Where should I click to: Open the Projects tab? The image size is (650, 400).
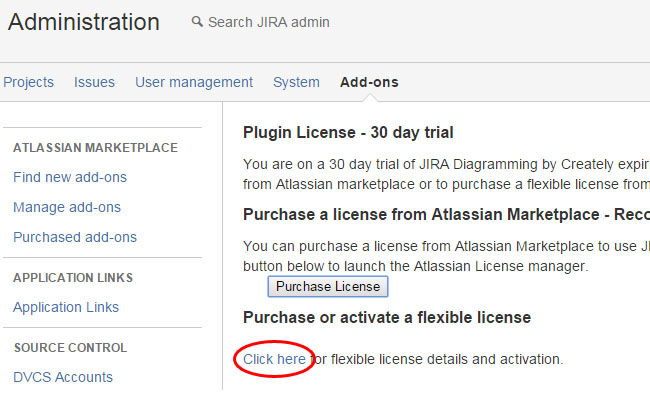pos(28,82)
